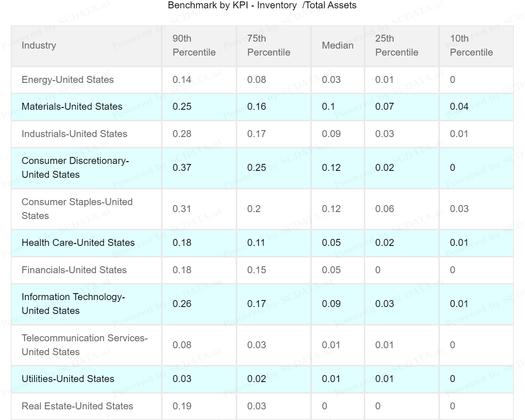525x420 pixels.
Task: Click the 25th Percentile column header
Action: point(396,45)
